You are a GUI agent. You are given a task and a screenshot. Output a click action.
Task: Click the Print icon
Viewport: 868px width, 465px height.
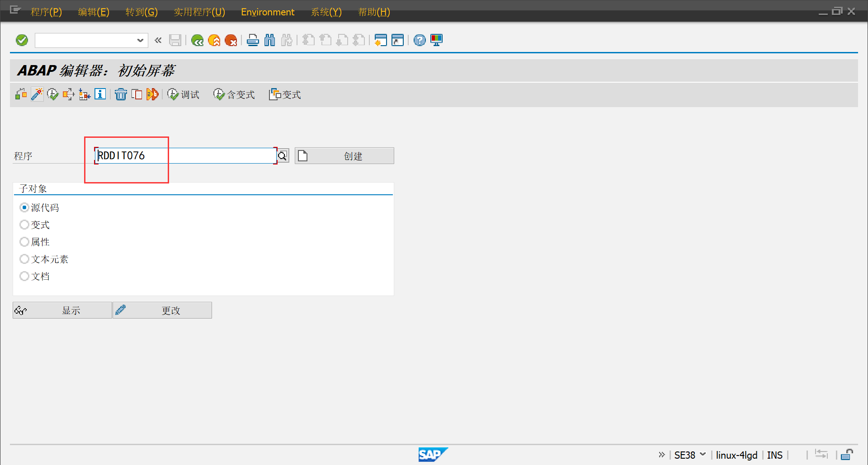pos(253,40)
